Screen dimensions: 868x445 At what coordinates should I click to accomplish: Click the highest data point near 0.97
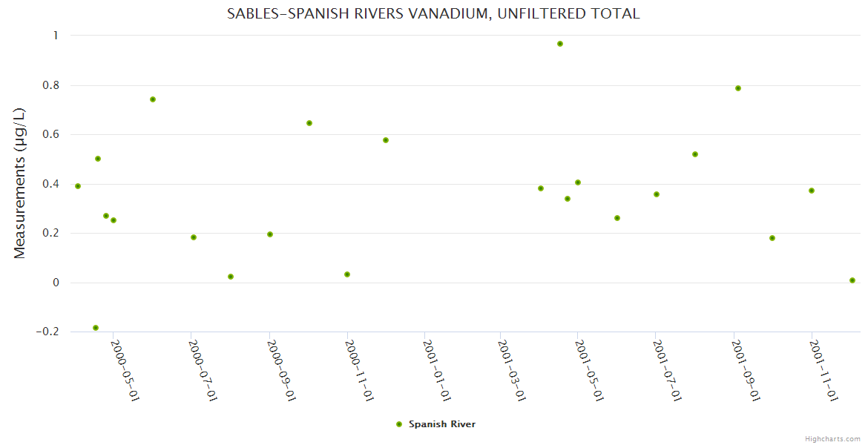560,44
